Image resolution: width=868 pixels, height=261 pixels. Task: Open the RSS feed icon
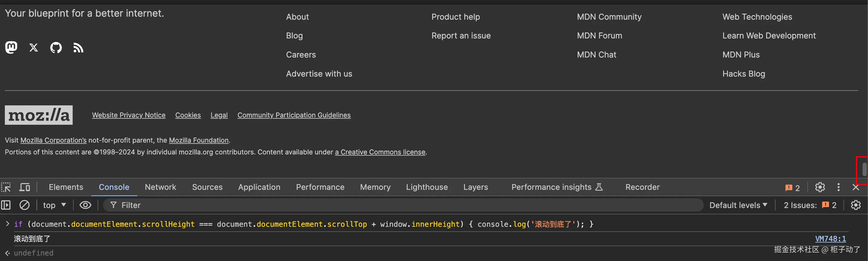tap(78, 48)
